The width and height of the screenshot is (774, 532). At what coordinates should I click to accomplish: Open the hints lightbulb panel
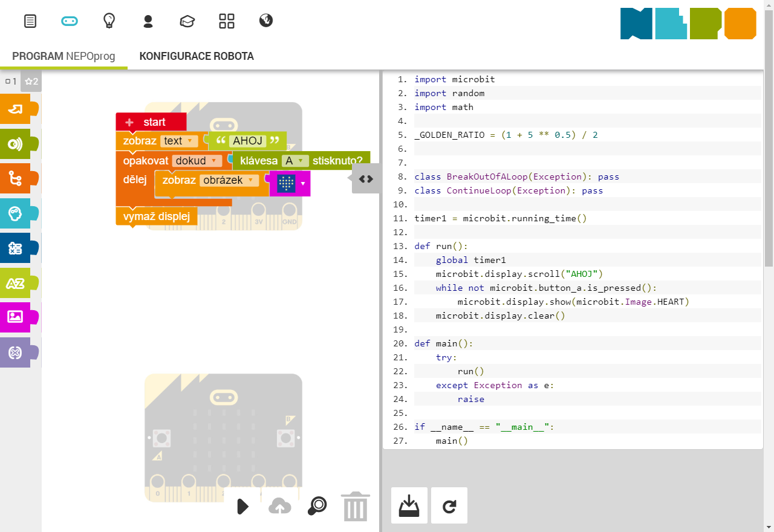(x=109, y=21)
